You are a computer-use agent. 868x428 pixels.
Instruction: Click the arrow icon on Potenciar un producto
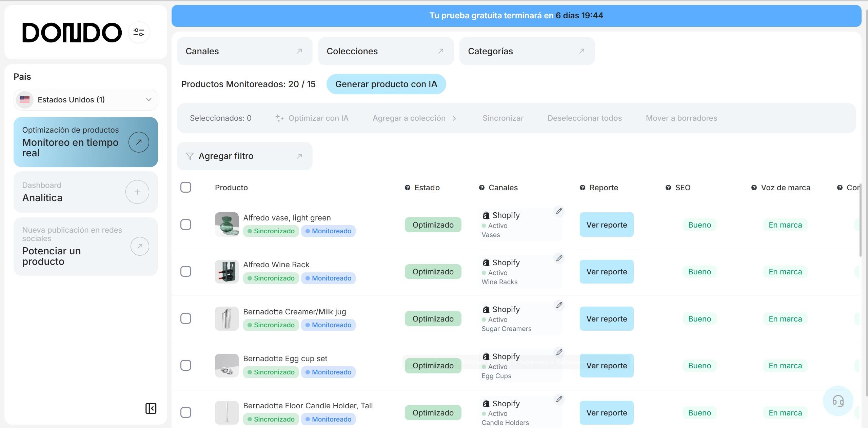[x=140, y=246]
